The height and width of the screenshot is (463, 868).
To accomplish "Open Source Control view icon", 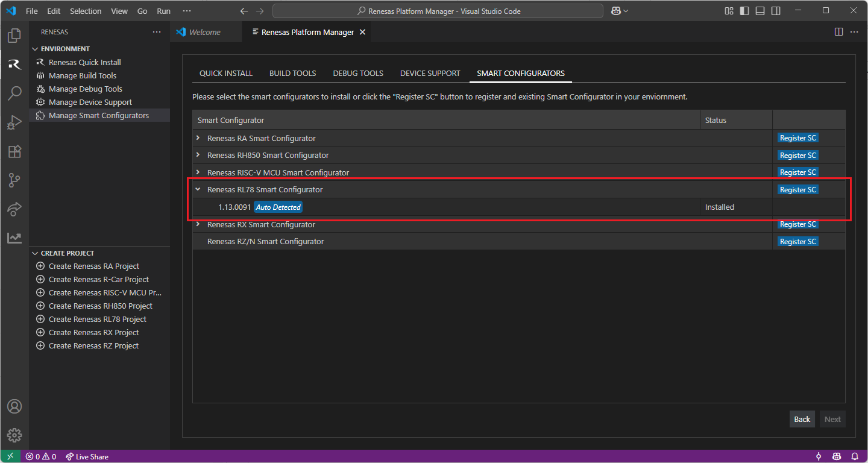I will point(14,180).
